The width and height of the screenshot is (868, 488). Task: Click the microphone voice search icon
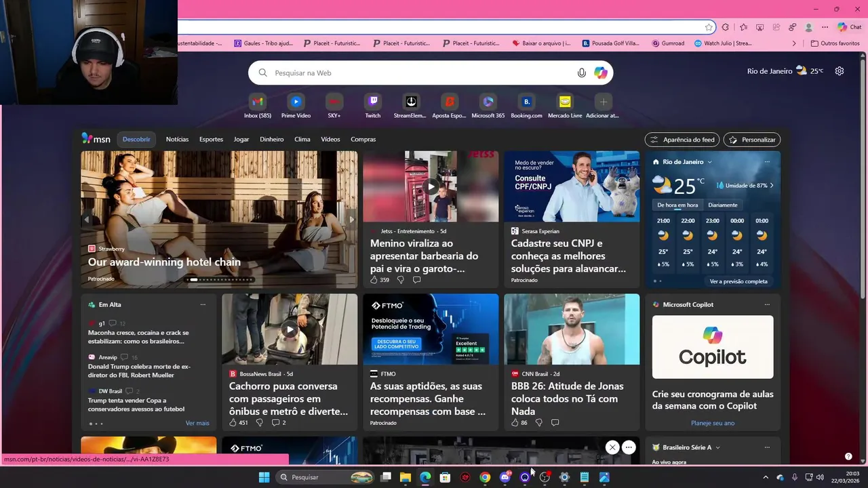581,73
